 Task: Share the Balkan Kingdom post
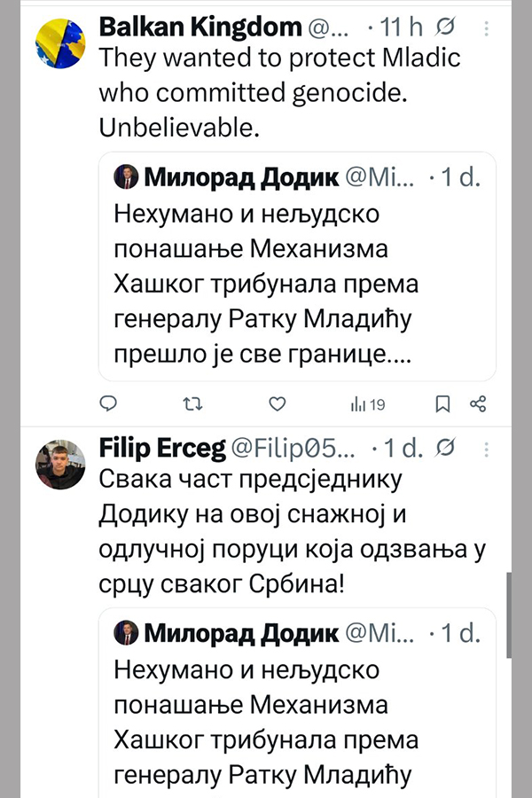point(478,404)
